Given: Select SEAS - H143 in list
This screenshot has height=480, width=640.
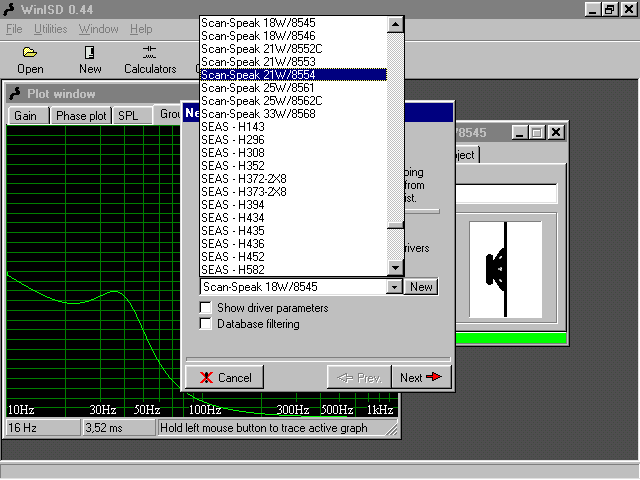Looking at the screenshot, I should [293, 127].
